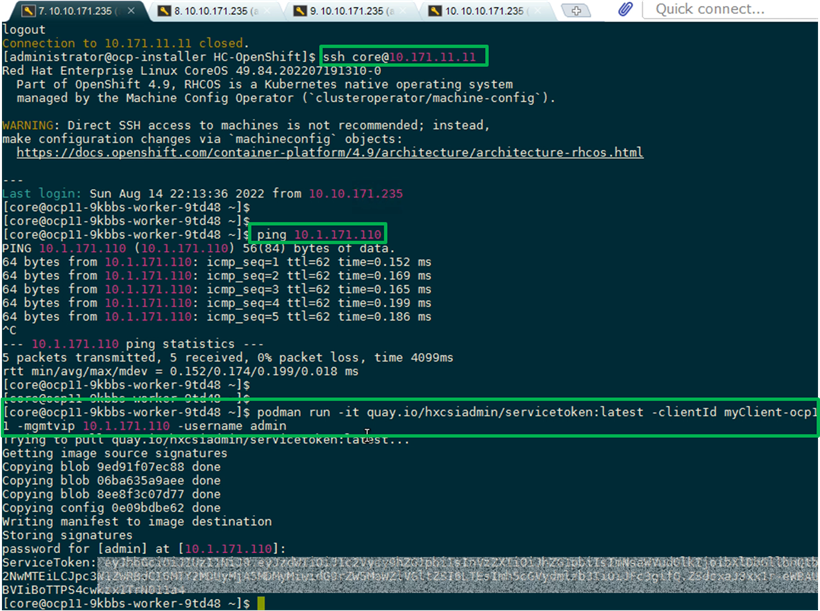Click the 'Connection to 10.171.11.11 closed.' line
820x611 pixels.
126,43
